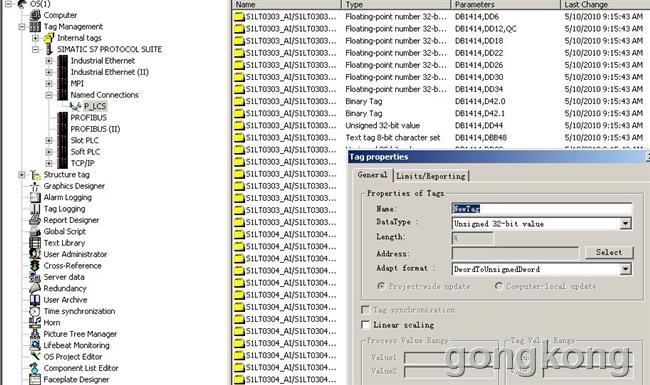Click the Picture Tree Manager icon
Screen dimensions: 650x385
point(35,334)
